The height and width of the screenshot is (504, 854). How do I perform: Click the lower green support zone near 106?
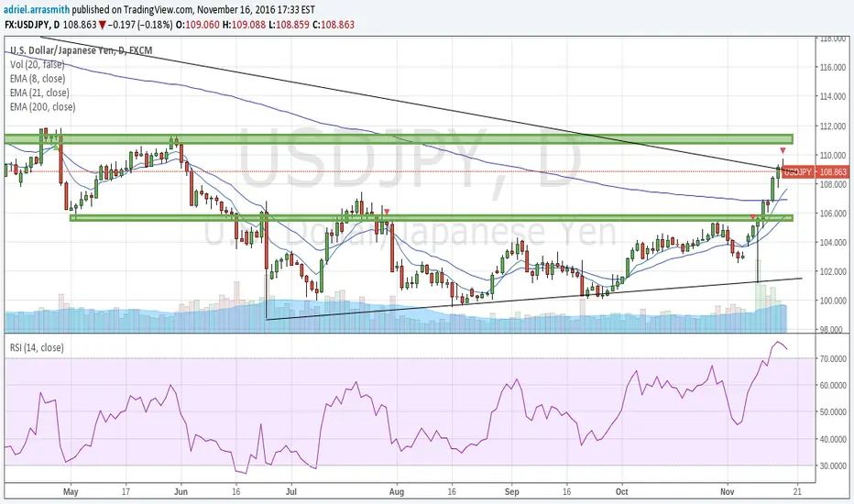pyautogui.click(x=432, y=218)
